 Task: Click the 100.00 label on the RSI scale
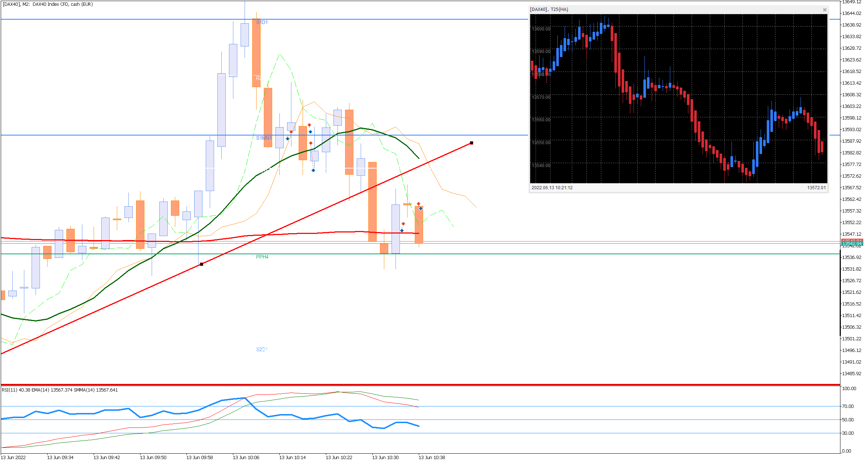point(849,389)
